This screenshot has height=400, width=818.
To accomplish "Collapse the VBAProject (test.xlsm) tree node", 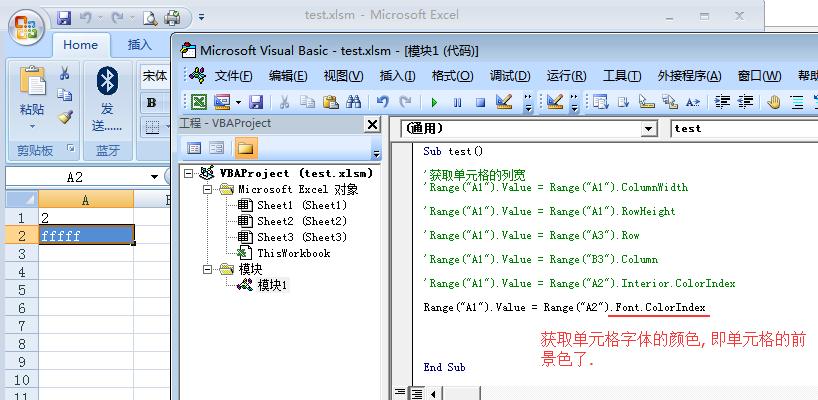I will [188, 174].
